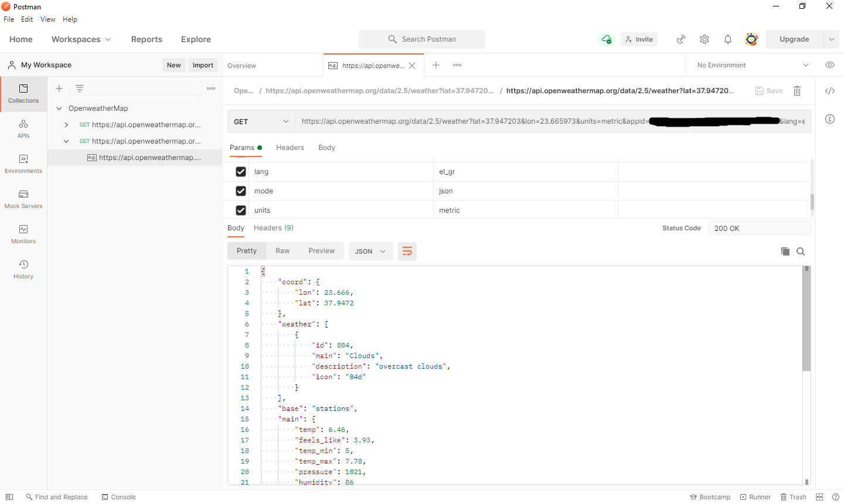The width and height of the screenshot is (844, 504).
Task: Click the Import button
Action: point(203,65)
